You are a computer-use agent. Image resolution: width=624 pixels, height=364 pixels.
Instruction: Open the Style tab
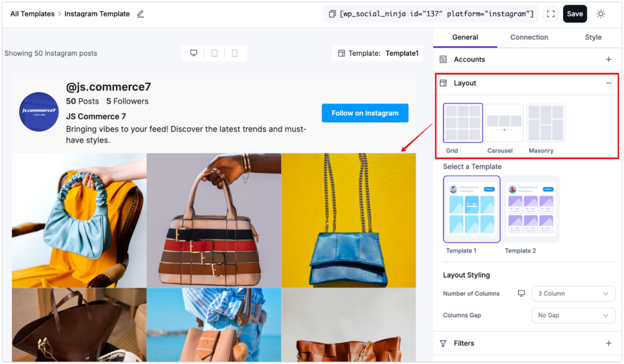tap(592, 37)
